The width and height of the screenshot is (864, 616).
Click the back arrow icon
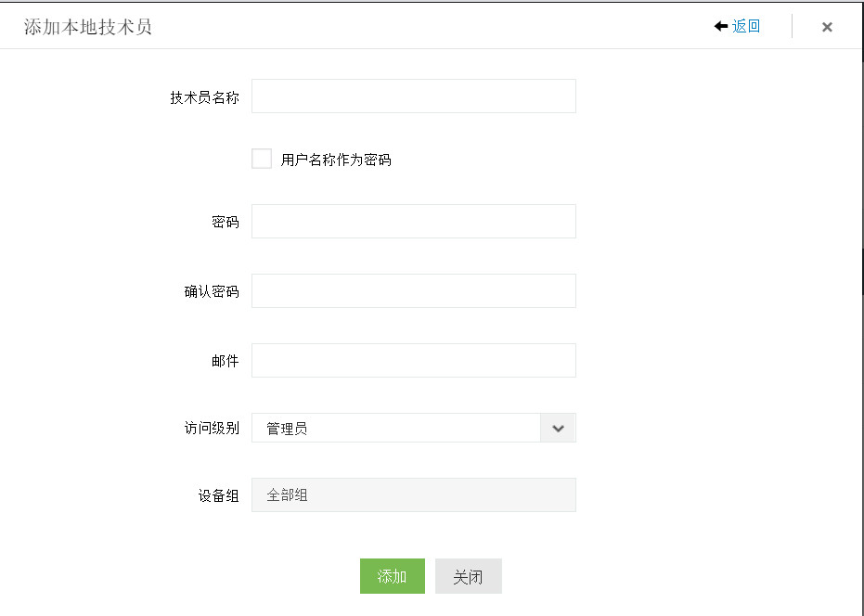720,26
